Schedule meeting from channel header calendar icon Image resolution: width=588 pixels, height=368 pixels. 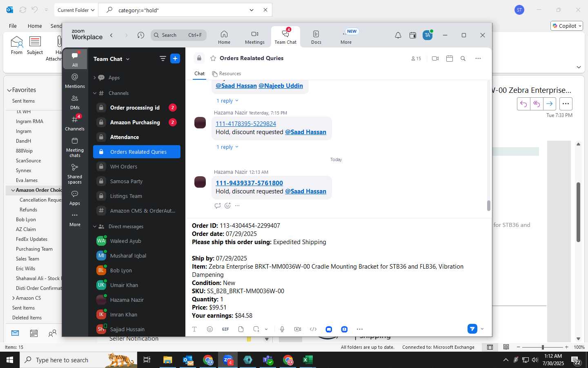(450, 58)
